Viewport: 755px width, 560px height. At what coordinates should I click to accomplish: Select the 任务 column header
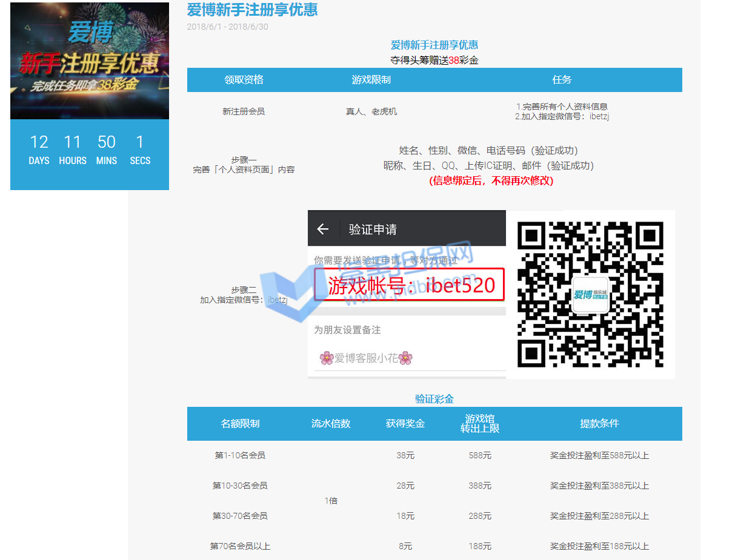pos(562,80)
